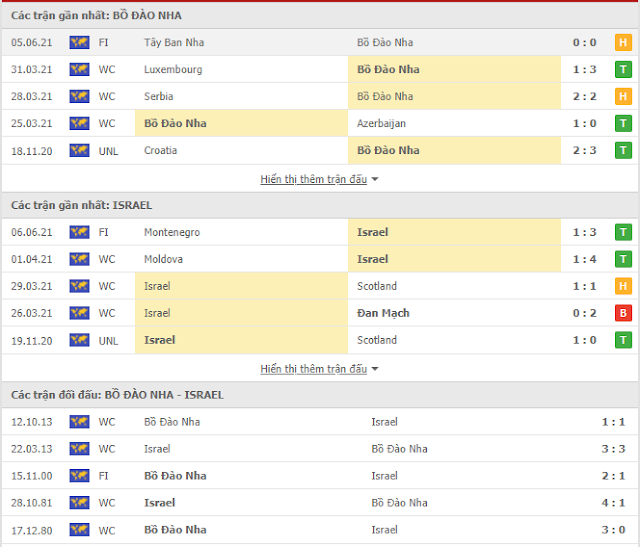Click the flag icon in the Moldova row

(79, 259)
